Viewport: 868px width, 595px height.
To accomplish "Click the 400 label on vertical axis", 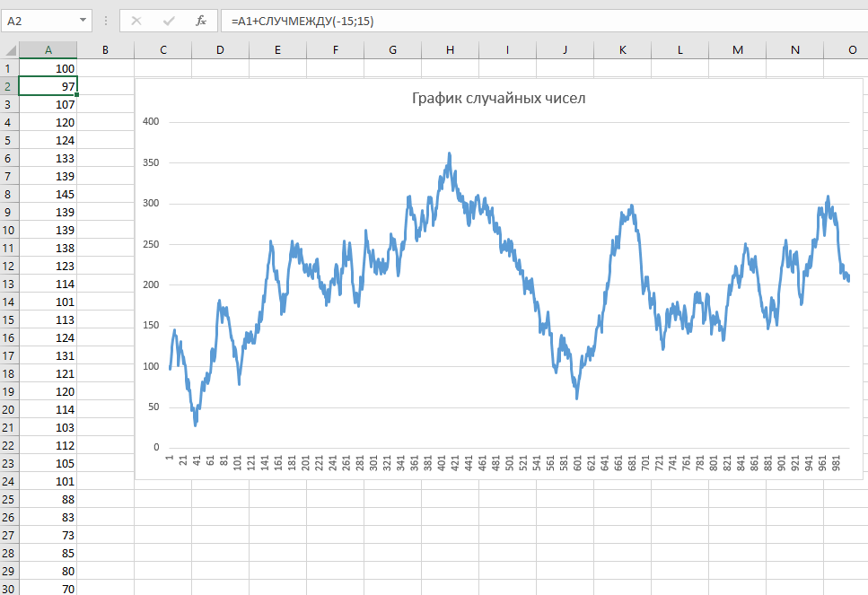I will pos(151,122).
